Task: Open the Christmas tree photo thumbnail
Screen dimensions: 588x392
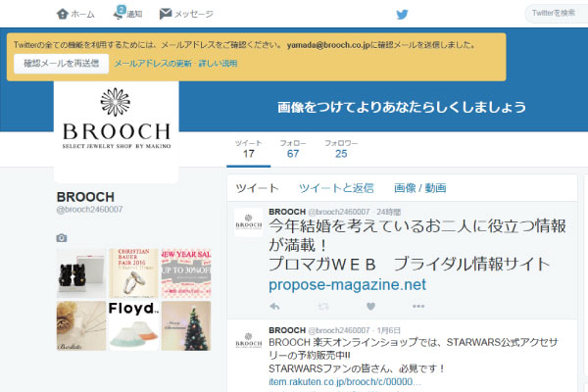Action: (x=186, y=326)
